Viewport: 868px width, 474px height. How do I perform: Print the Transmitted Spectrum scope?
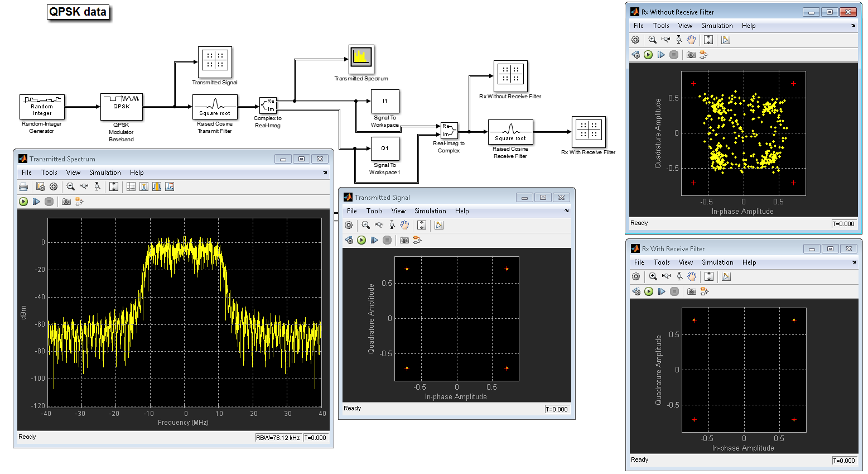pos(23,186)
